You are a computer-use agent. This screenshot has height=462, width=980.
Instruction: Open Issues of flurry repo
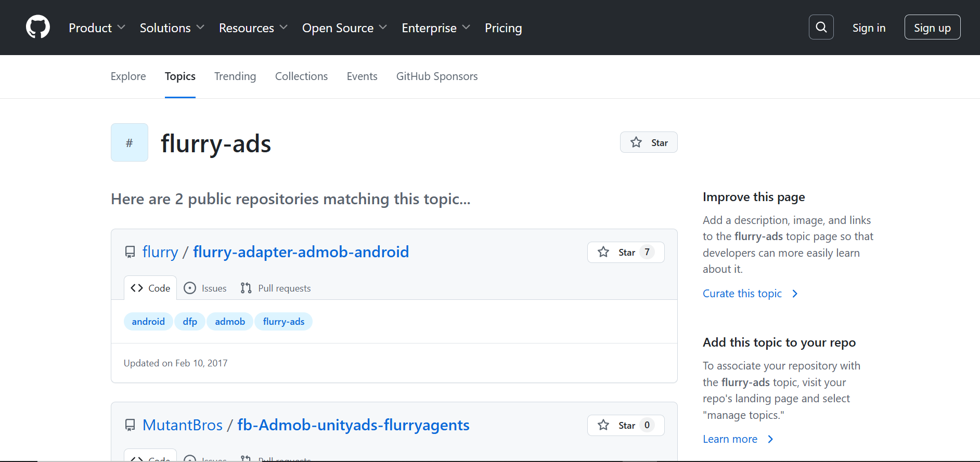[x=205, y=288]
